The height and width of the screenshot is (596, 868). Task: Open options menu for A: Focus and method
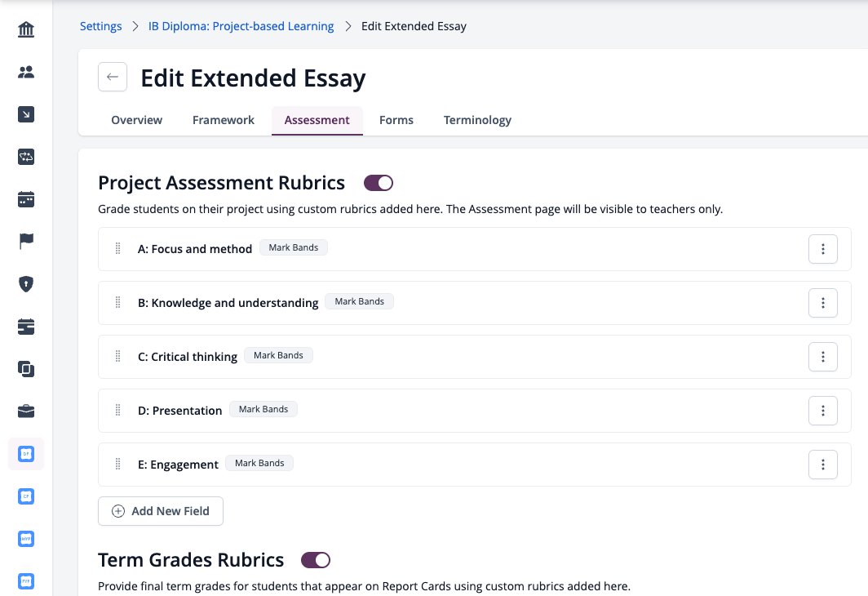[822, 249]
